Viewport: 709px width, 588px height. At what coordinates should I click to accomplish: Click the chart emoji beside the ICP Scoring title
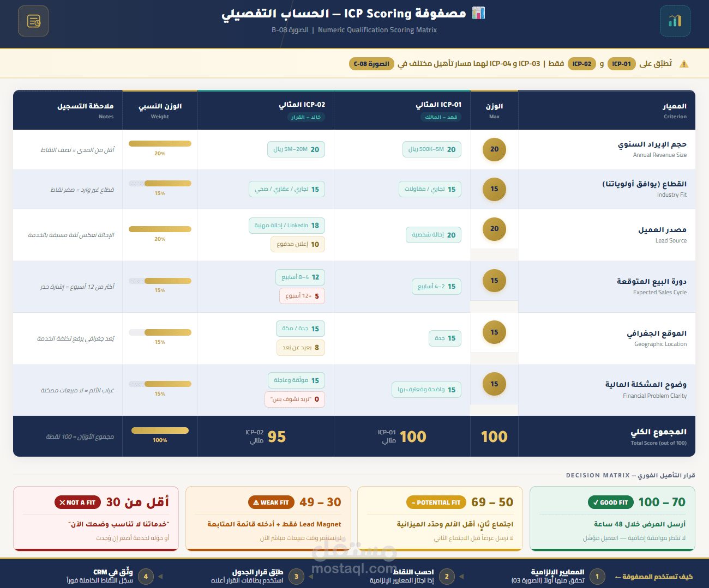(x=478, y=13)
